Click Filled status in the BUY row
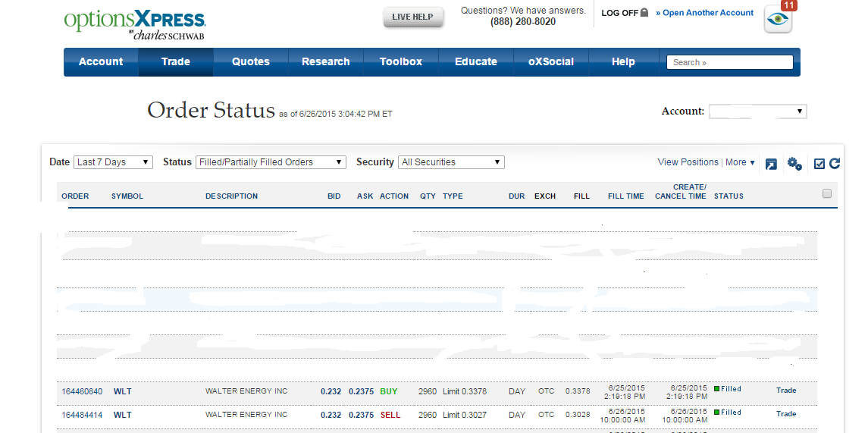868x433 pixels. point(728,389)
